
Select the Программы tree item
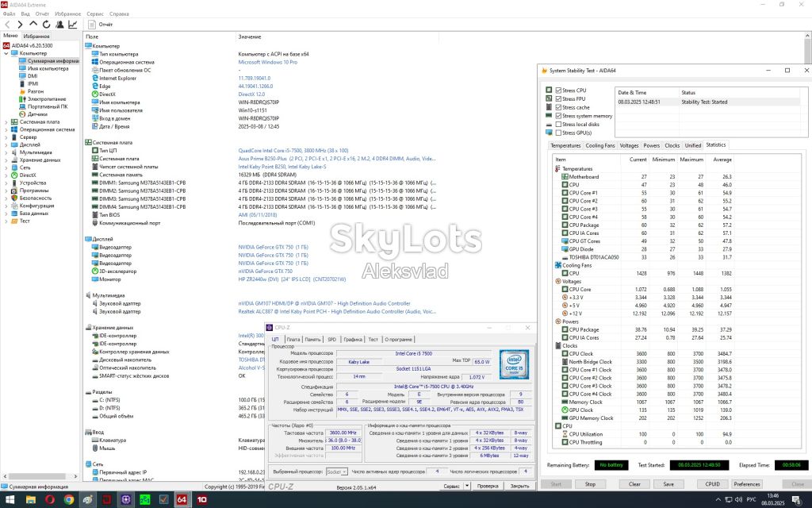pos(33,190)
